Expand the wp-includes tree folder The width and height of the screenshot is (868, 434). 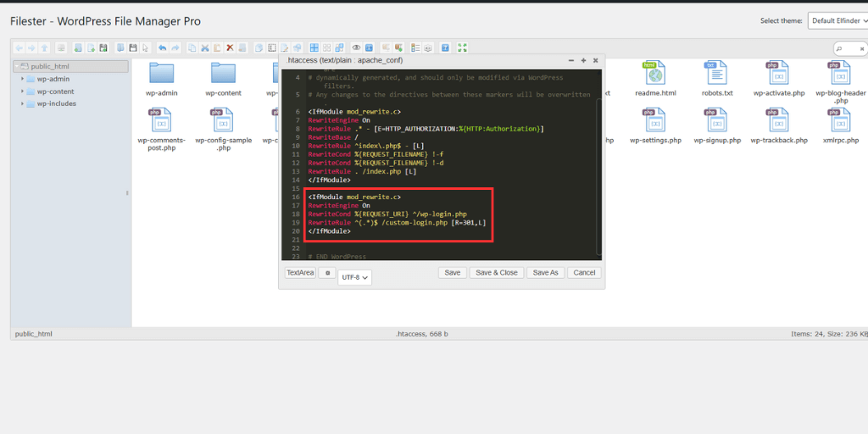[x=22, y=103]
